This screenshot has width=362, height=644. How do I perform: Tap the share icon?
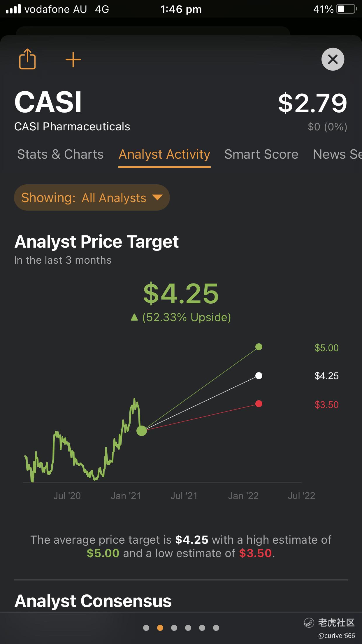click(x=27, y=59)
